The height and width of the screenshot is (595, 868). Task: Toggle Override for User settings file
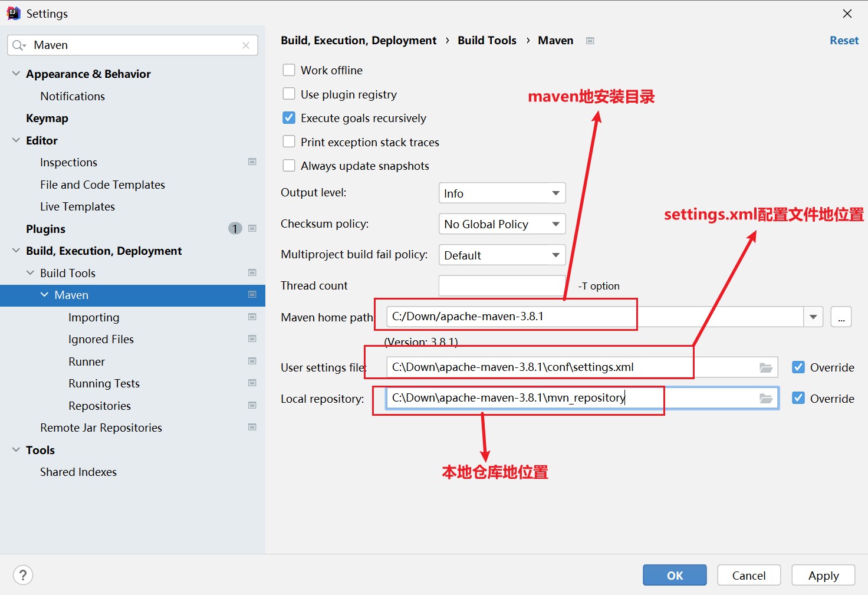coord(798,367)
